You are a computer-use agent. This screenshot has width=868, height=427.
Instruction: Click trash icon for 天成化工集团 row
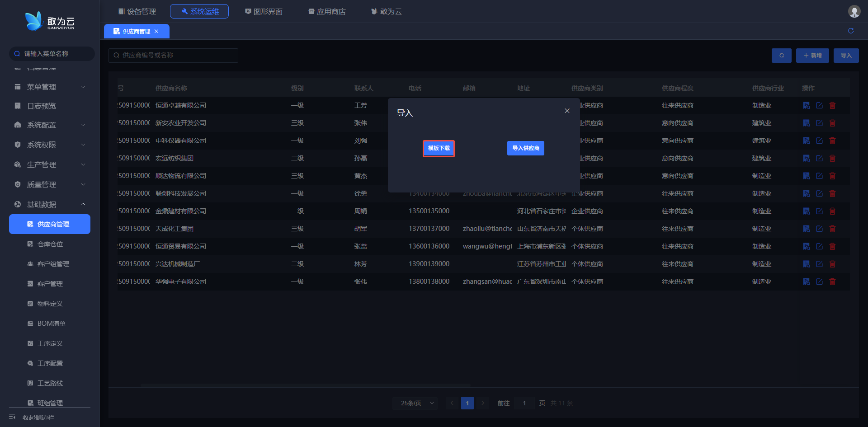tap(832, 229)
